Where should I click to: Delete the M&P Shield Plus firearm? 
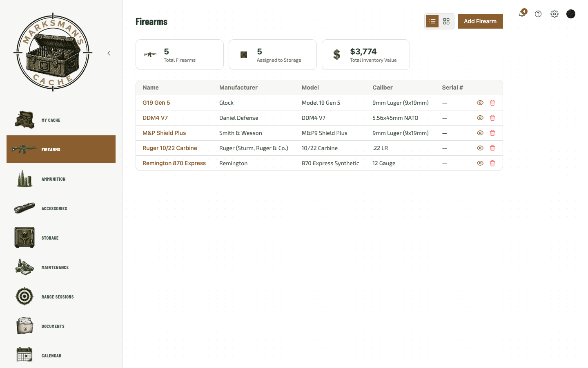(492, 133)
